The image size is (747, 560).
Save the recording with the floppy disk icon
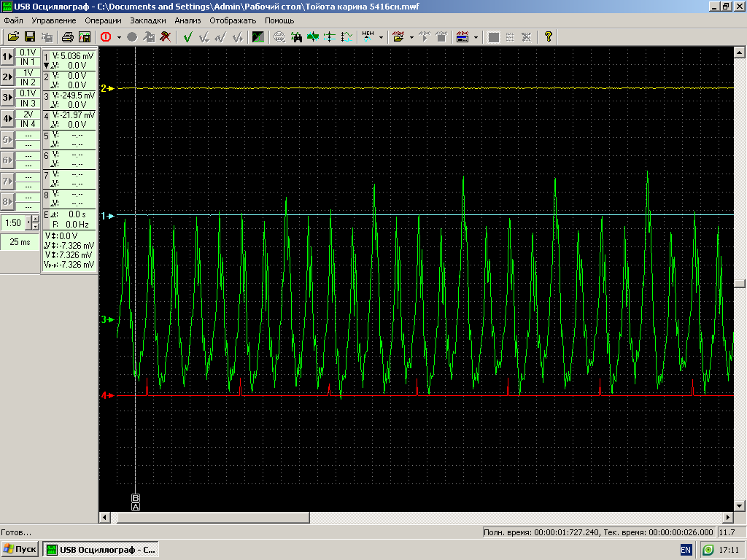point(29,36)
